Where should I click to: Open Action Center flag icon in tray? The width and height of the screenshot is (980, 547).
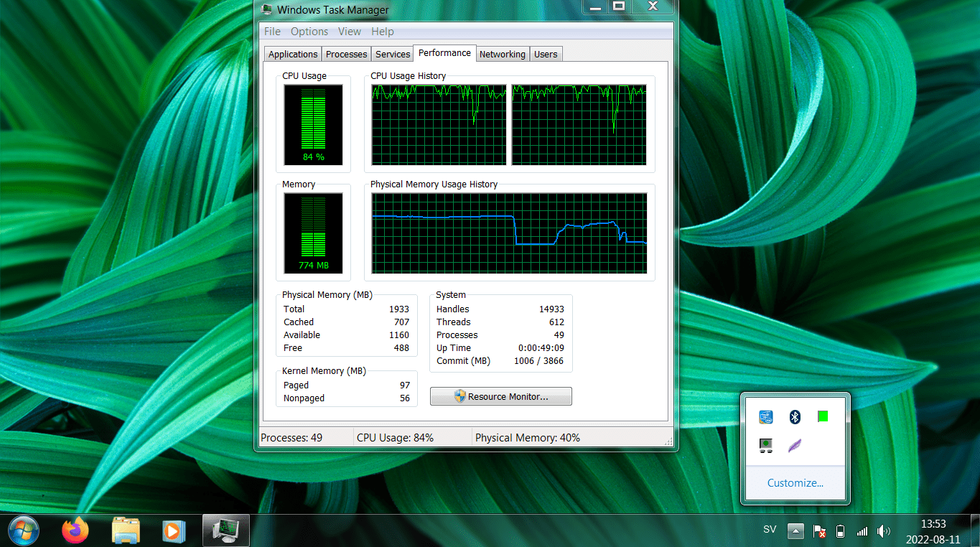point(819,531)
